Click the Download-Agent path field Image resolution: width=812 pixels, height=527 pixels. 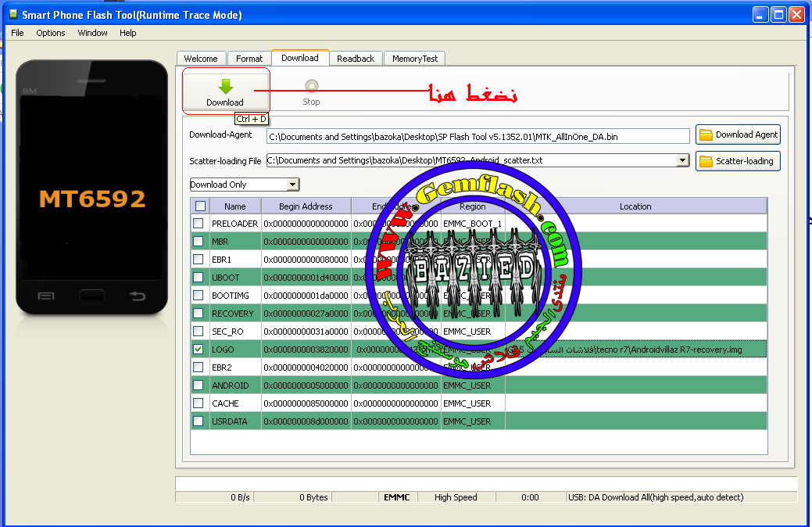(x=478, y=136)
